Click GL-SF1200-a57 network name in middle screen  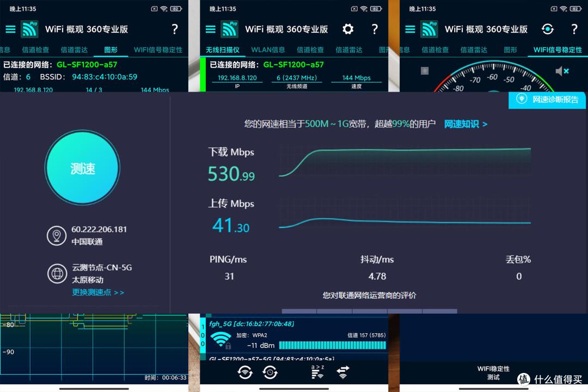(293, 65)
